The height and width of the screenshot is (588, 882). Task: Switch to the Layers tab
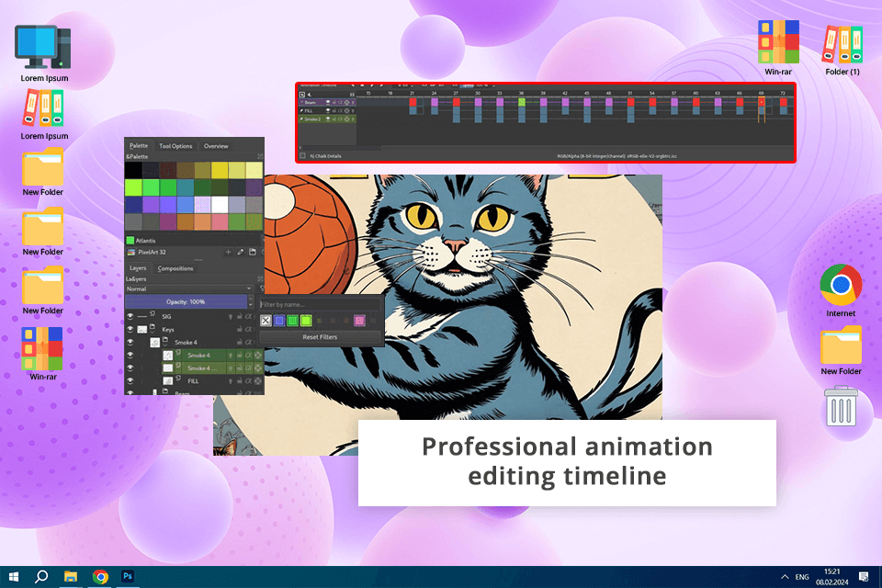(138, 268)
